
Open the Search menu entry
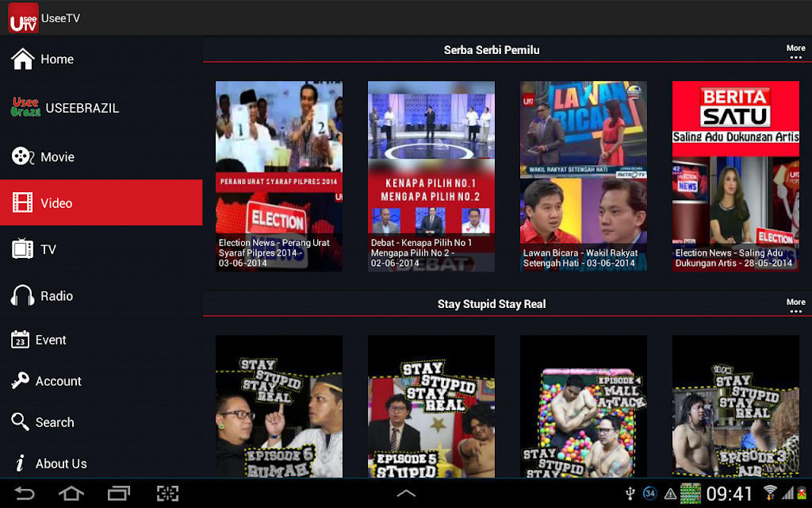tap(101, 422)
